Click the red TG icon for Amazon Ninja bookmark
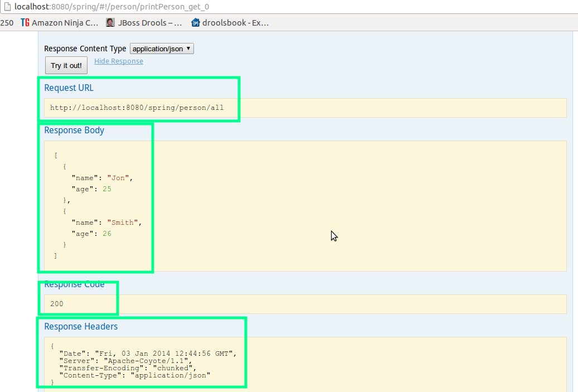This screenshot has width=578, height=392. (25, 23)
